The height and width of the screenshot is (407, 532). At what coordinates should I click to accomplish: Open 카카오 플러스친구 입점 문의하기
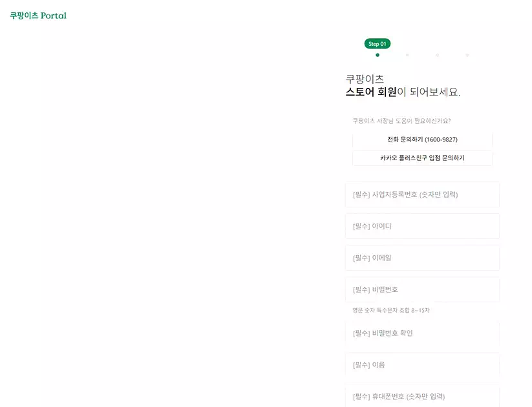click(x=421, y=158)
